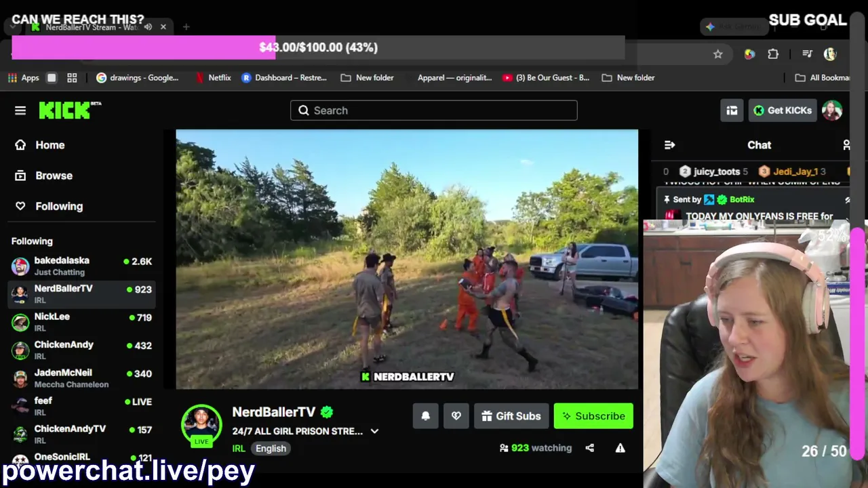868x488 pixels.
Task: Open the Dashboard – Restream bookmark
Action: pyautogui.click(x=284, y=78)
